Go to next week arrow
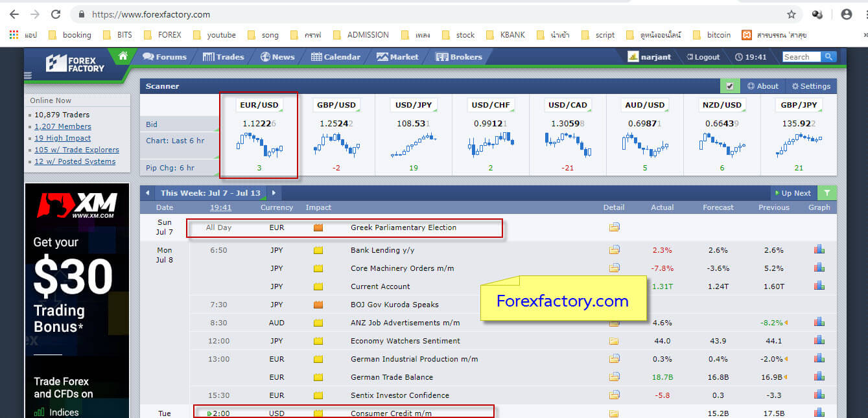The width and height of the screenshot is (868, 418). coord(274,193)
